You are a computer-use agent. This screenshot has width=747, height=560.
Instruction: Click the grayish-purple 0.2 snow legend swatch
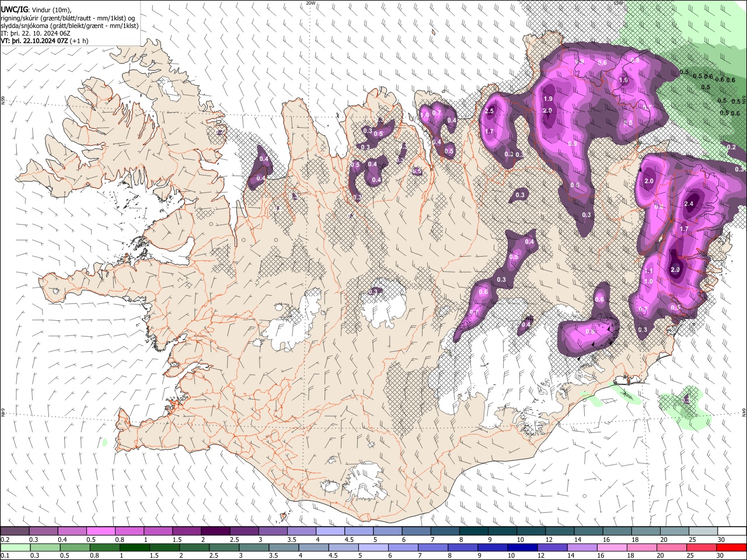click(x=15, y=531)
